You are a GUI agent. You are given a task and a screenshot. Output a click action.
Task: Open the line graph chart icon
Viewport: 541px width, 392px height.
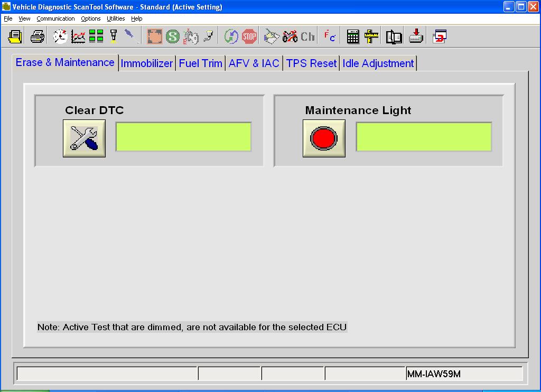tap(78, 36)
